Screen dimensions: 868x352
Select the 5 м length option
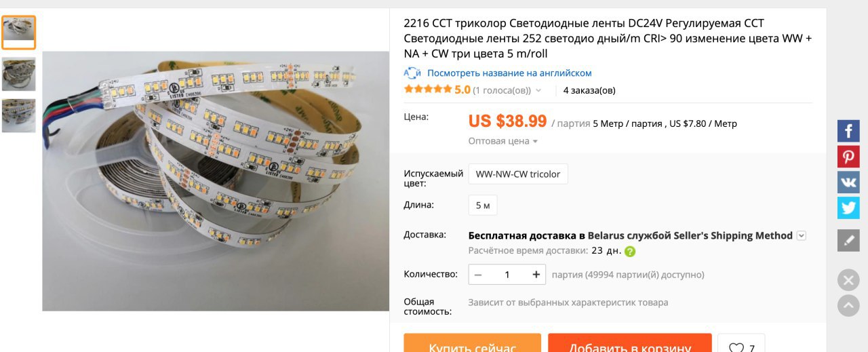coord(483,205)
